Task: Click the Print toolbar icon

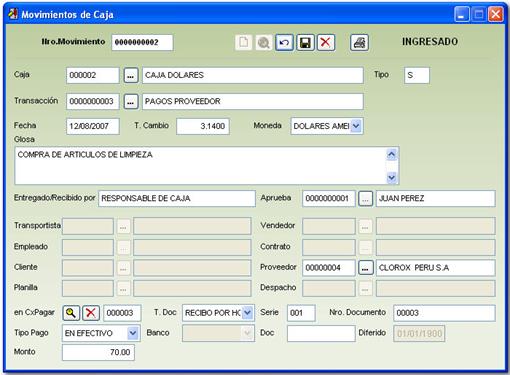Action: (359, 43)
